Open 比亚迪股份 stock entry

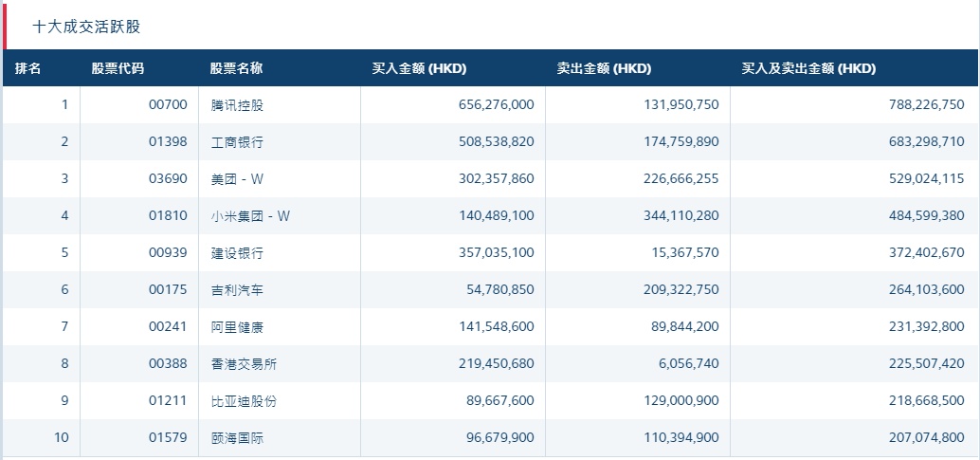(244, 401)
